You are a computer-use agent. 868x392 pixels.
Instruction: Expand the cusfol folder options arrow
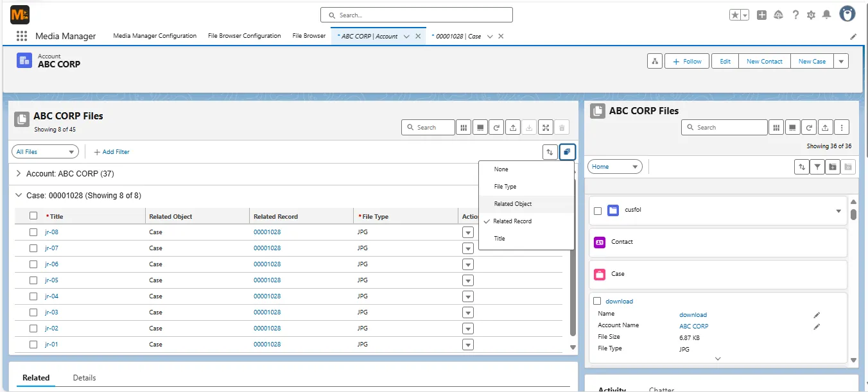pos(838,211)
